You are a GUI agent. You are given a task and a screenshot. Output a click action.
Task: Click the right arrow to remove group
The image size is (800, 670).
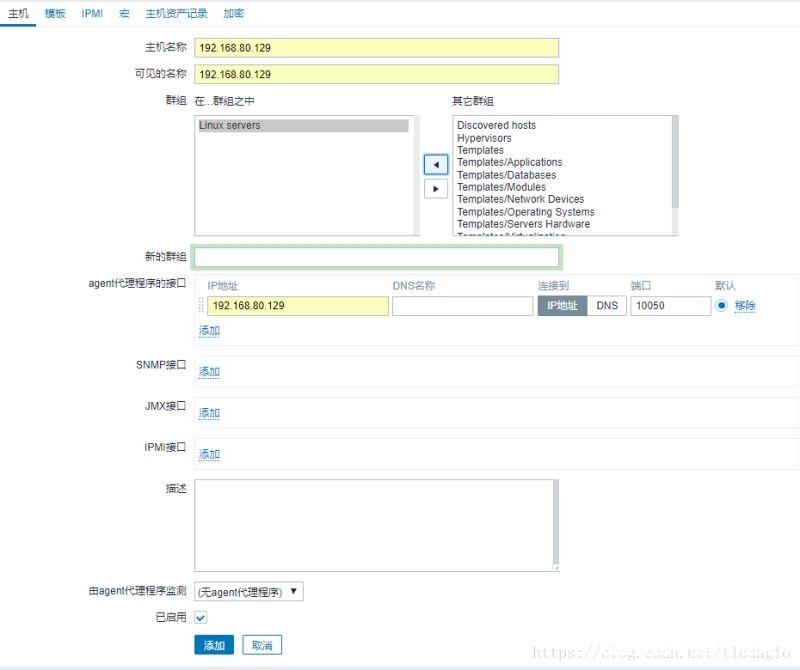(x=435, y=188)
